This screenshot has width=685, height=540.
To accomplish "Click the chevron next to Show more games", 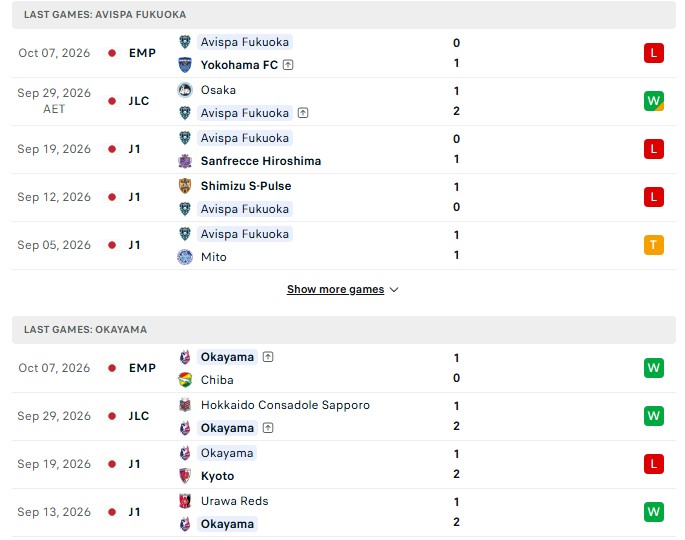I will (394, 290).
